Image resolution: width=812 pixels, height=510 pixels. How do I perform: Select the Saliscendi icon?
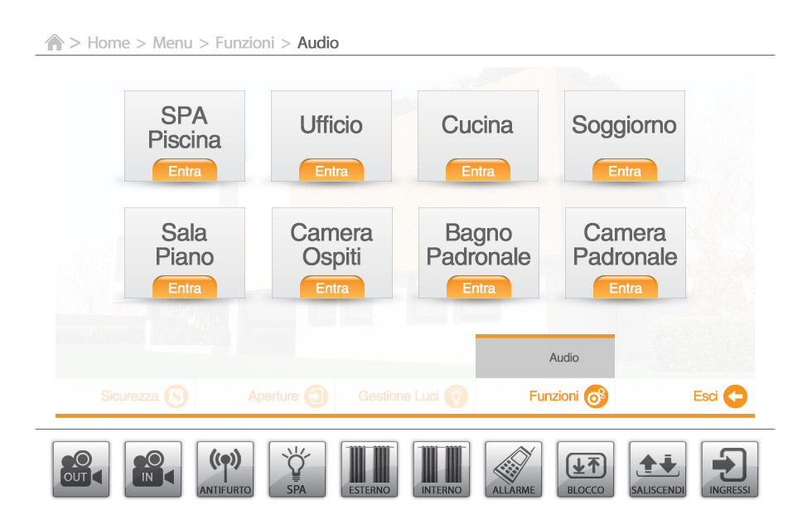[x=658, y=469]
